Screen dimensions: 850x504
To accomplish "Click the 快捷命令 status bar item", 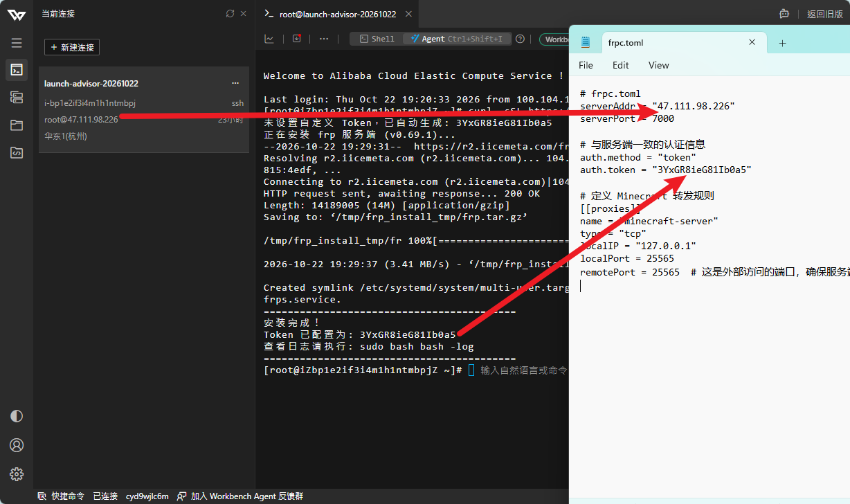I will [62, 496].
